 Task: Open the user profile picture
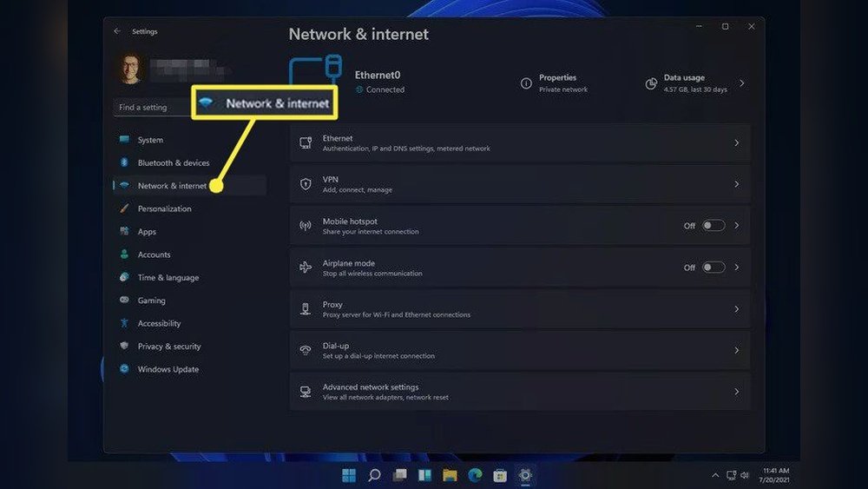pyautogui.click(x=131, y=69)
